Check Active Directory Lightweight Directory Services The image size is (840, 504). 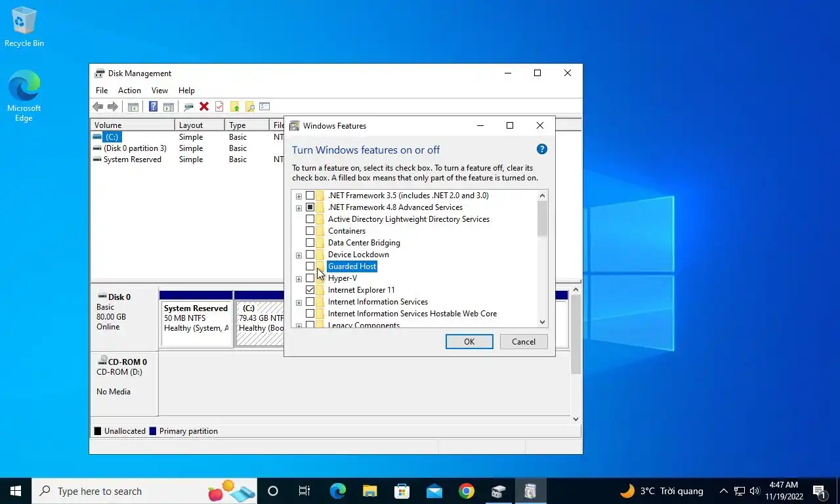(310, 219)
